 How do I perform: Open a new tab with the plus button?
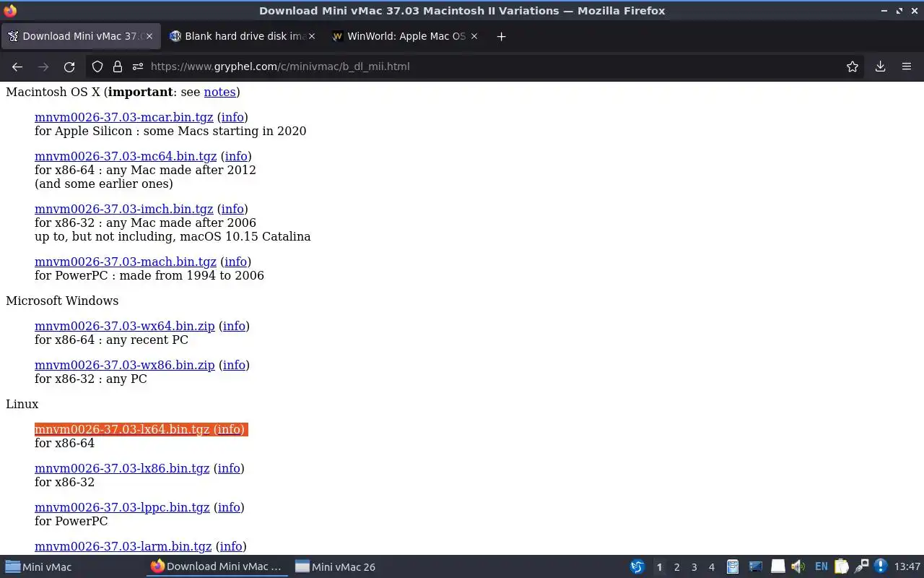[x=501, y=36]
